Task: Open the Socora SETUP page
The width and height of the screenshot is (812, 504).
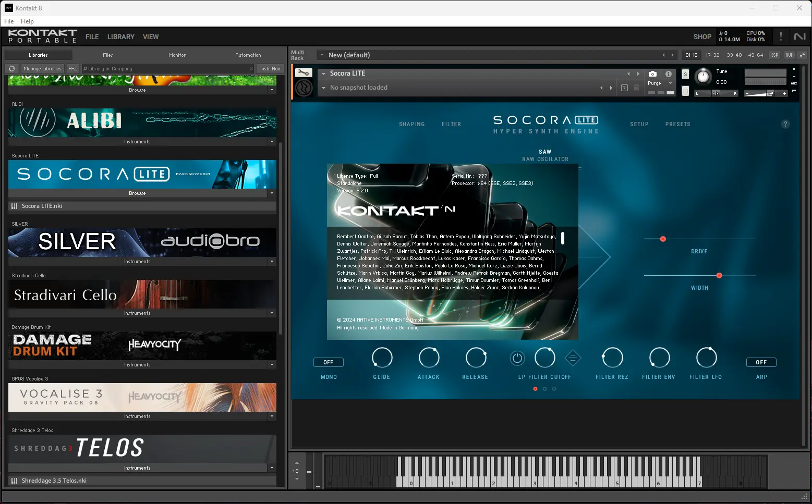Action: click(639, 124)
